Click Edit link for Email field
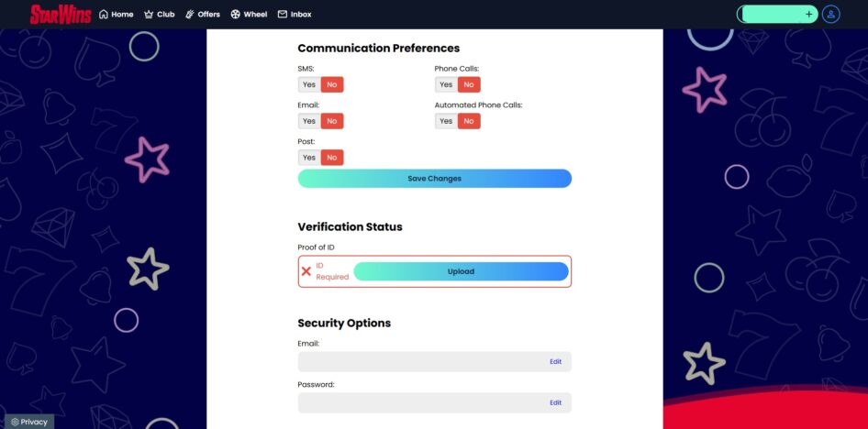Viewport: 868px width, 429px height. [x=556, y=361]
